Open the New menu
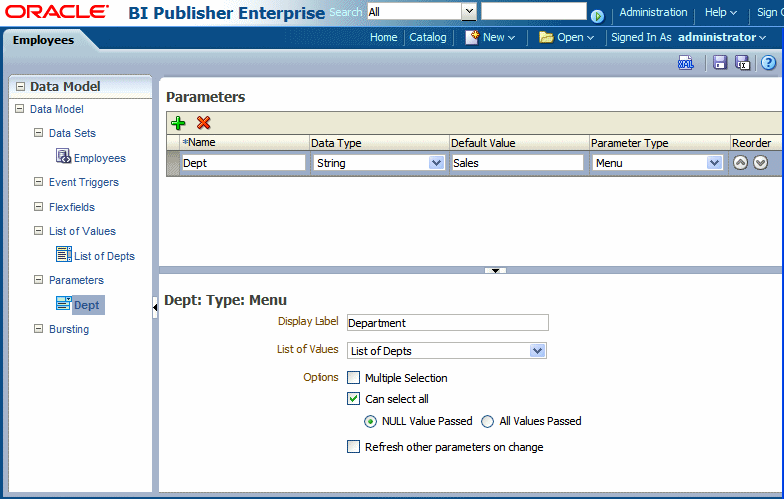Viewport: 784px width, 499px height. [498, 38]
